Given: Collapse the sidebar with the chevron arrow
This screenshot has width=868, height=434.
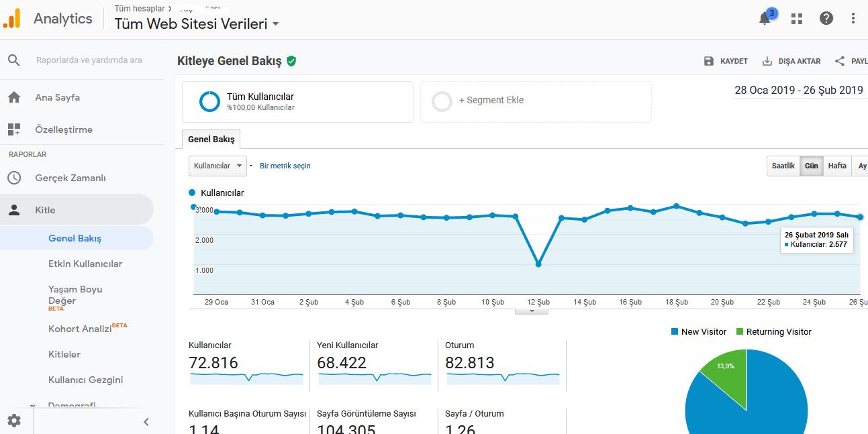Looking at the screenshot, I should click(146, 422).
